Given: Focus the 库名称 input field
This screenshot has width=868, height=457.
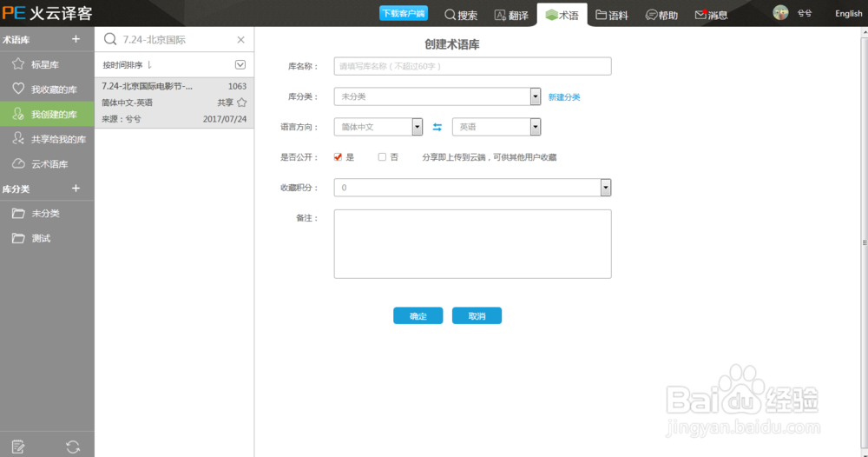Looking at the screenshot, I should point(473,66).
